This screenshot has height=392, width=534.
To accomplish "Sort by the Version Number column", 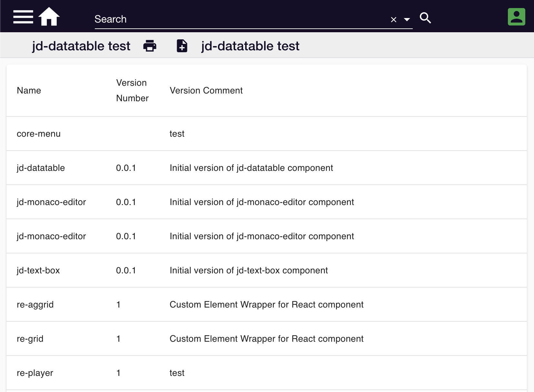I will (132, 91).
